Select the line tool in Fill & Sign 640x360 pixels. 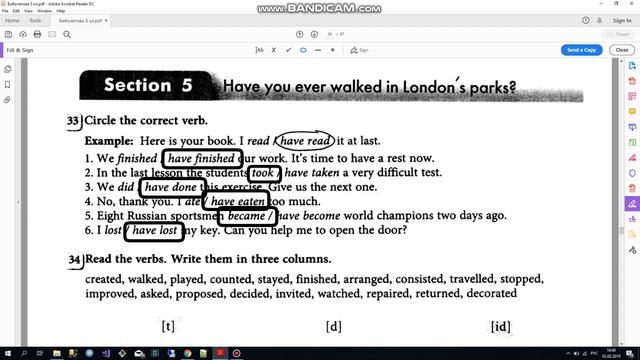[x=318, y=50]
